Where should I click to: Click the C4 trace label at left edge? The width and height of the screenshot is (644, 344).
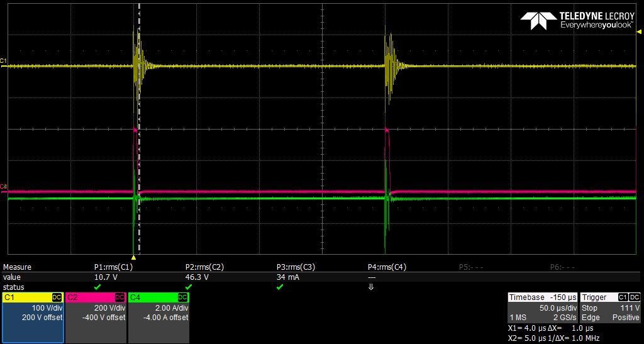coord(4,187)
